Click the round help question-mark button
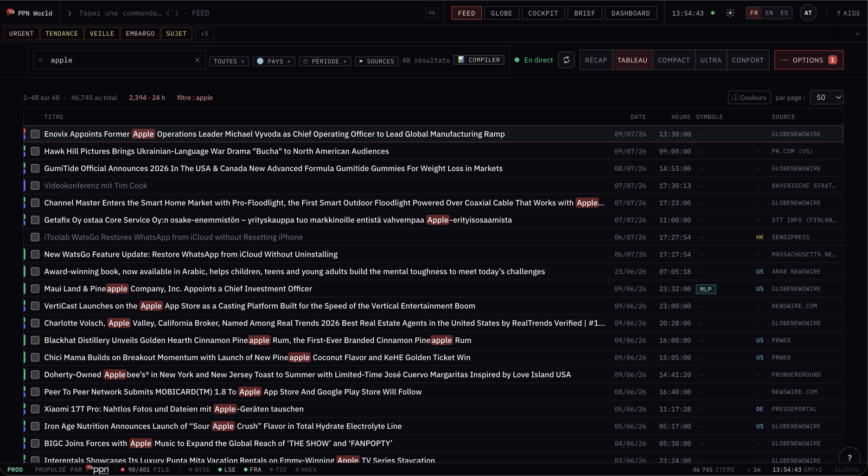Screen dimensions: 868x476 tap(850, 458)
